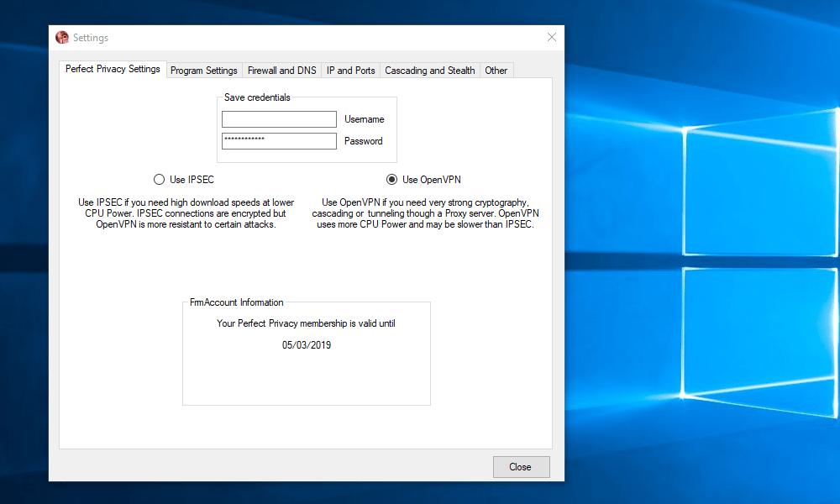The height and width of the screenshot is (504, 840).
Task: Switch to the Other tab
Action: click(x=496, y=71)
